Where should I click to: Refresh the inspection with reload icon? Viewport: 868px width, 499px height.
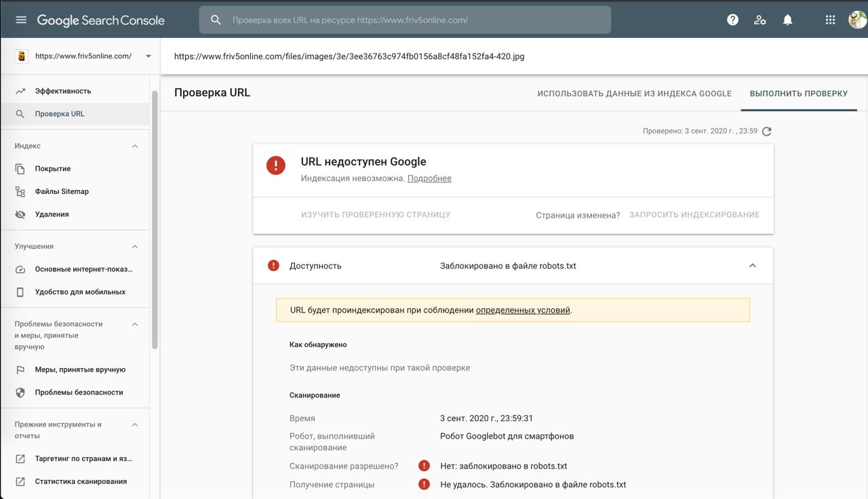(767, 132)
